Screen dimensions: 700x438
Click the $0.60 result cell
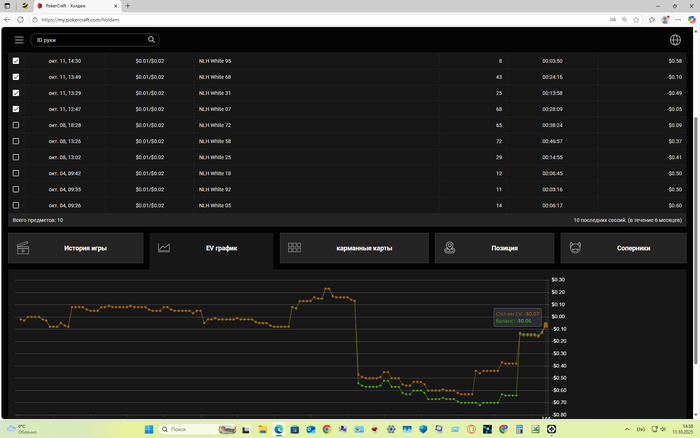pyautogui.click(x=675, y=205)
